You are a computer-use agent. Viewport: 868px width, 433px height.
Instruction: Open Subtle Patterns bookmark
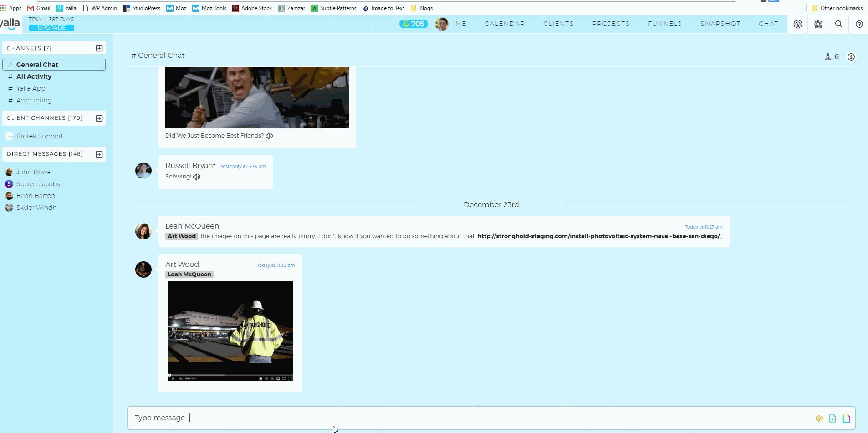[x=333, y=8]
